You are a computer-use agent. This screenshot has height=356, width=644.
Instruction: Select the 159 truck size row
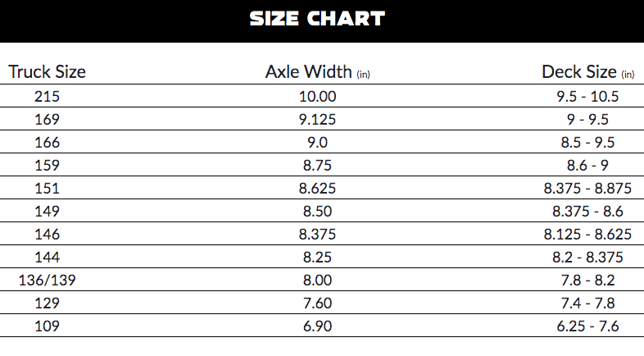tap(48, 165)
